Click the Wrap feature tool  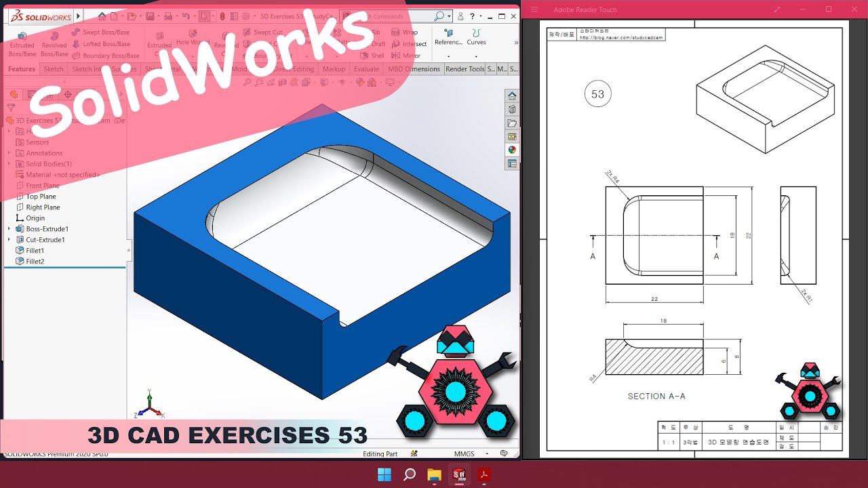[x=405, y=32]
